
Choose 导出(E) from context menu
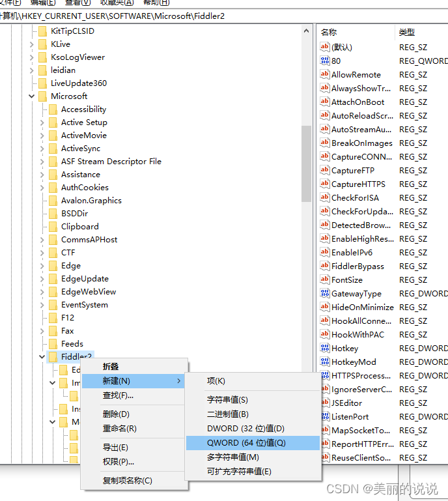click(x=133, y=448)
